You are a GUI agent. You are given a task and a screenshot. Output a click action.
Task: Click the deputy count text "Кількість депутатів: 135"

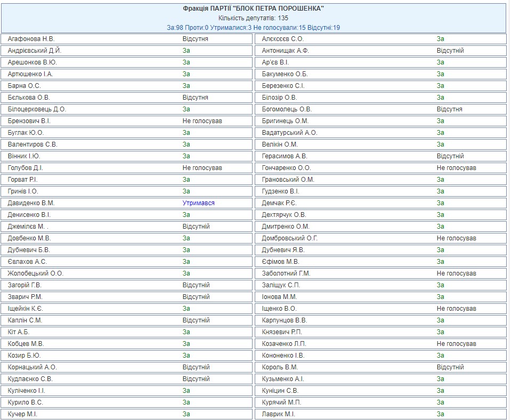(x=253, y=18)
